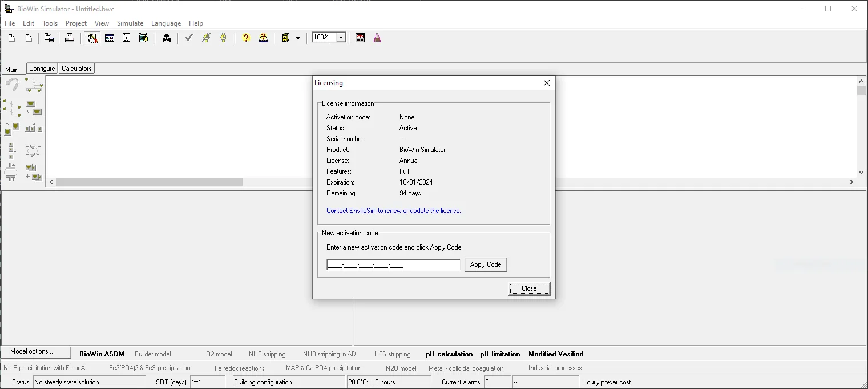868x389 pixels.
Task: Click the stopwatch toolbar icon
Action: point(224,38)
